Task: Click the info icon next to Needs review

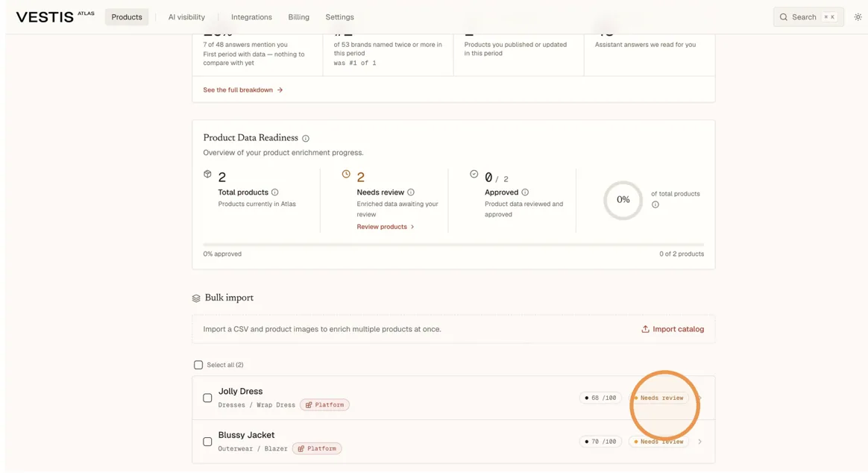Action: 411,192
